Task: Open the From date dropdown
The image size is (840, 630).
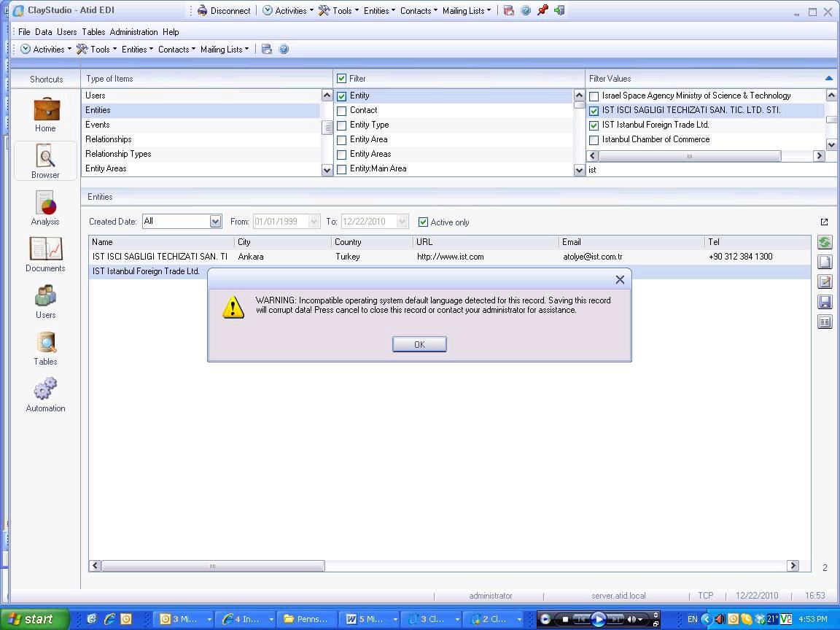Action: pos(314,221)
